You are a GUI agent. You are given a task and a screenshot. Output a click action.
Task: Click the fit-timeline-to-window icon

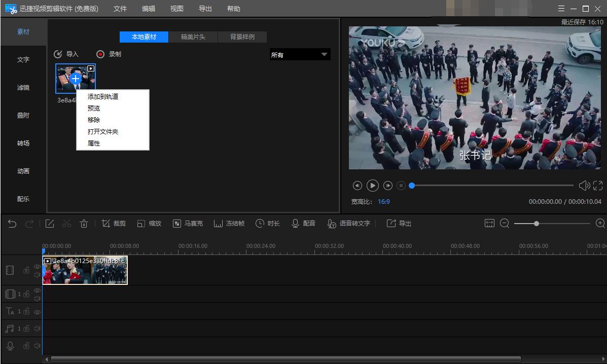[489, 224]
